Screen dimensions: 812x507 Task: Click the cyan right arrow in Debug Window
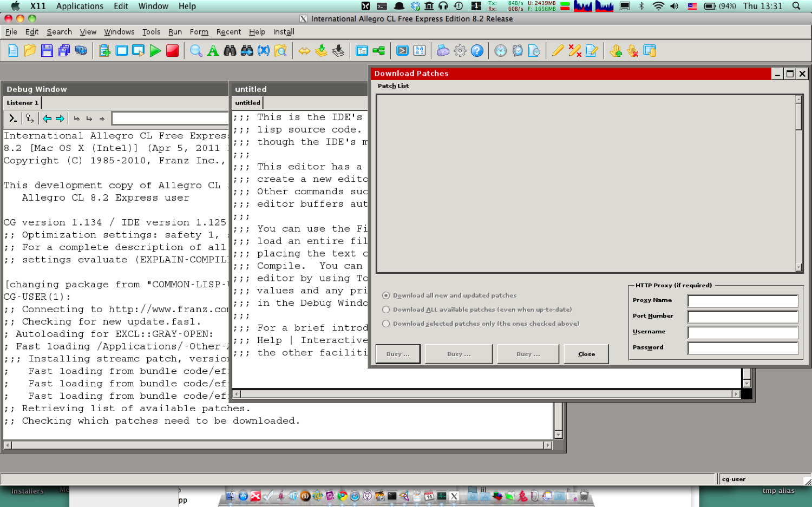[x=60, y=118]
